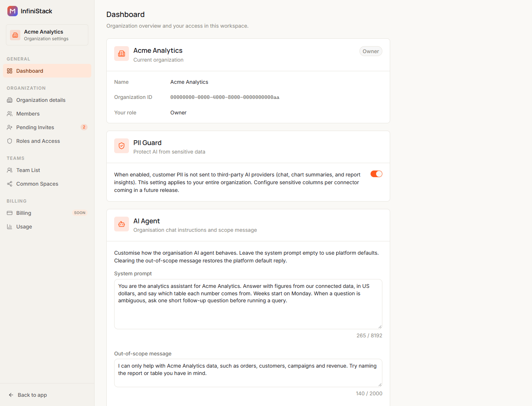Click the Dashboard page heading
Image resolution: width=532 pixels, height=406 pixels.
point(126,14)
